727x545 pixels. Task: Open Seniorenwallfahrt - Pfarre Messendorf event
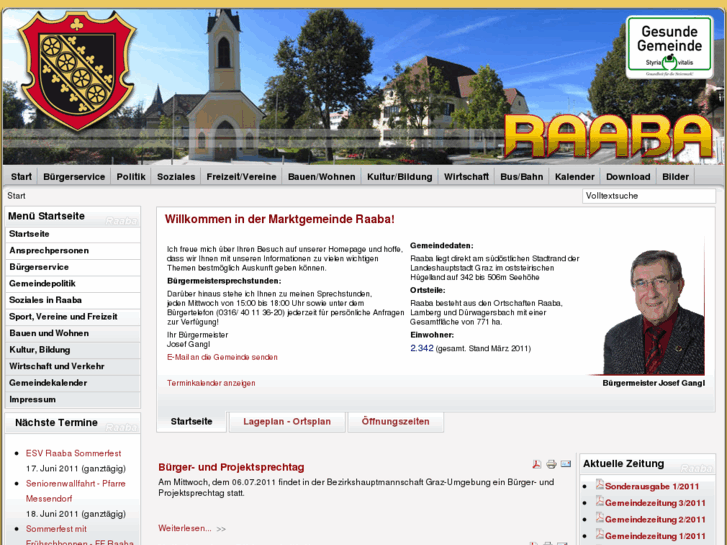pos(76,491)
